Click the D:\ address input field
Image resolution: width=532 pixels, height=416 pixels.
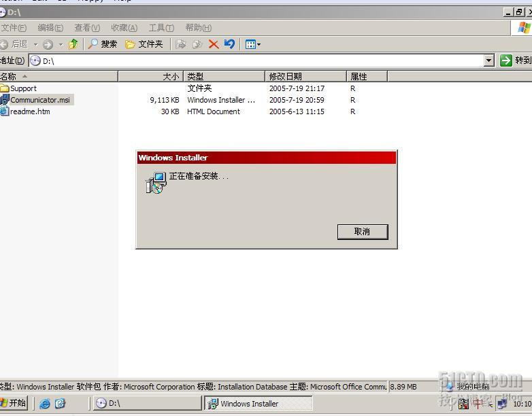[256, 60]
